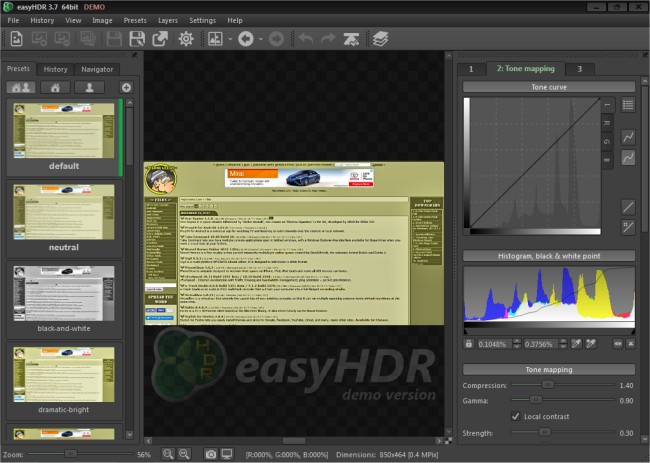Click the camera snapshot icon in status bar
The height and width of the screenshot is (463, 650).
210,454
